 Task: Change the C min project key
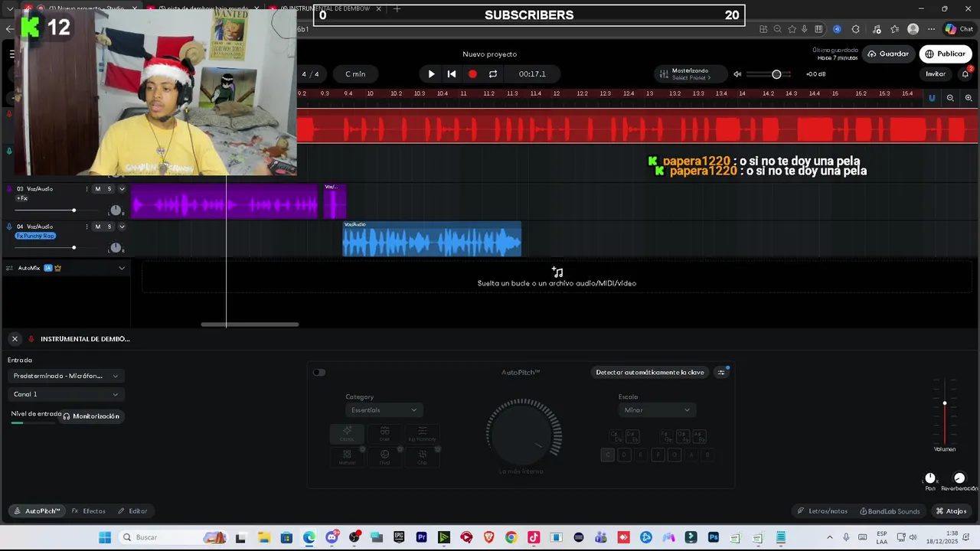click(355, 74)
